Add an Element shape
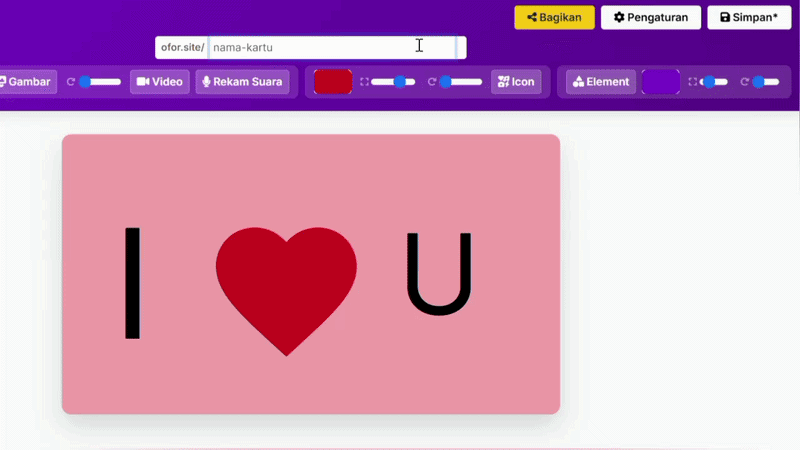 click(601, 82)
